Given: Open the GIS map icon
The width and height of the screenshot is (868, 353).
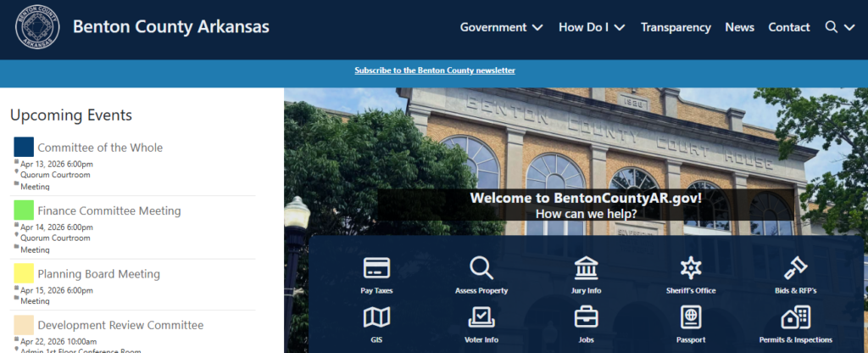Looking at the screenshot, I should pyautogui.click(x=376, y=318).
